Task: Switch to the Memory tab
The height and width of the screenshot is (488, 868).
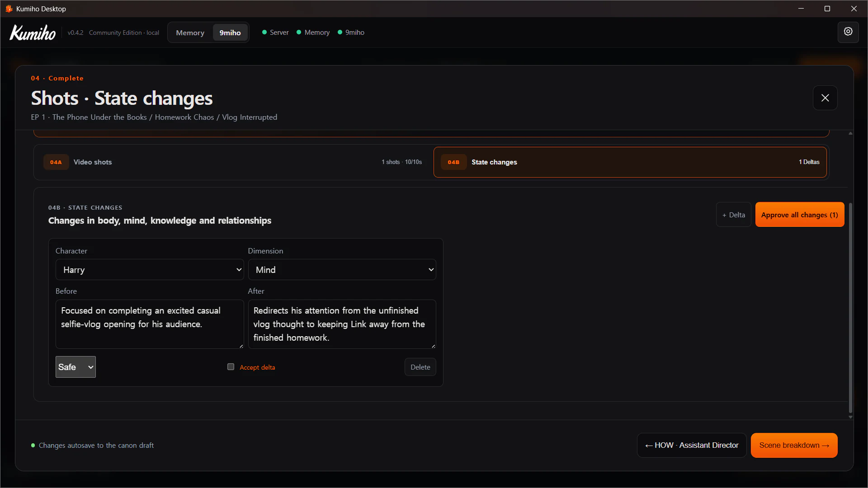Action: point(190,33)
